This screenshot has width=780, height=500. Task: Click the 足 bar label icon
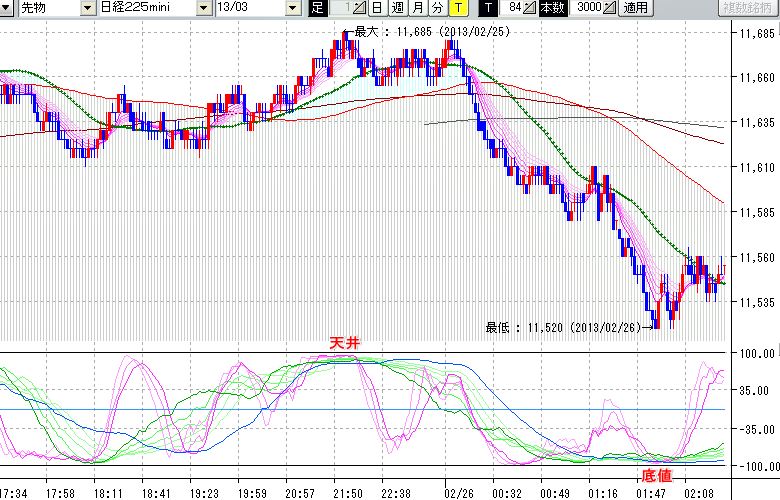pyautogui.click(x=317, y=9)
